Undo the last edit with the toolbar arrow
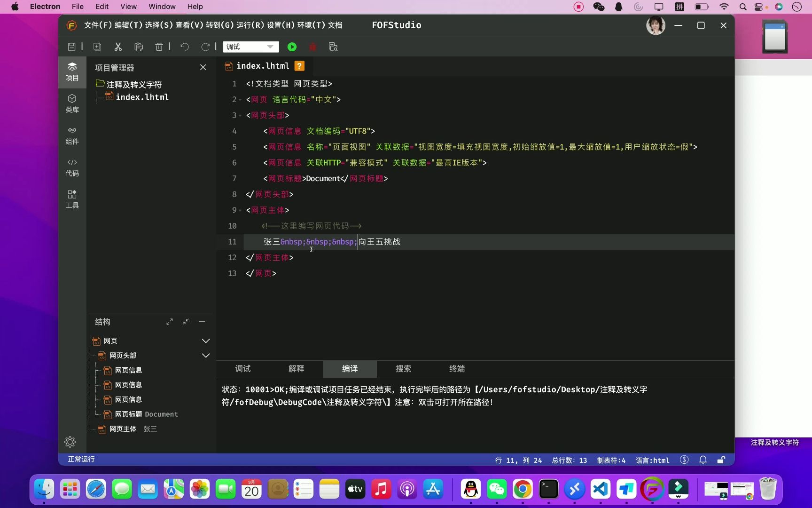This screenshot has width=812, height=508. coord(185,47)
